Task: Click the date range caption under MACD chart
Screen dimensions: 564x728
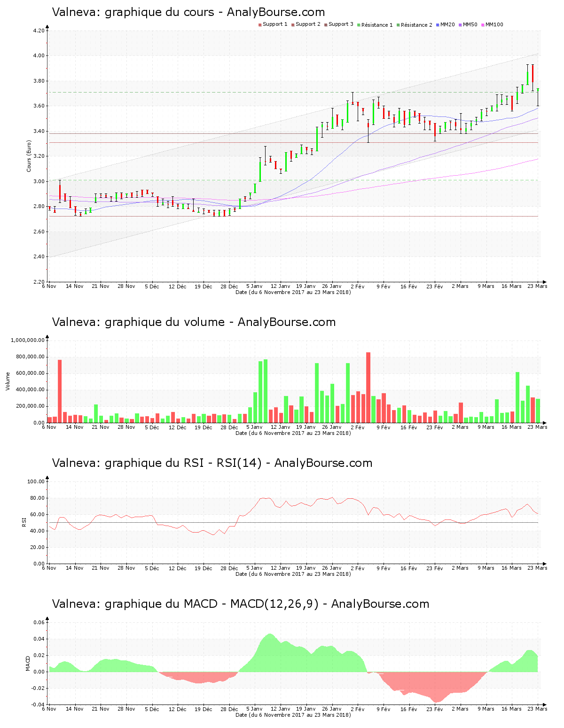Action: [x=293, y=715]
